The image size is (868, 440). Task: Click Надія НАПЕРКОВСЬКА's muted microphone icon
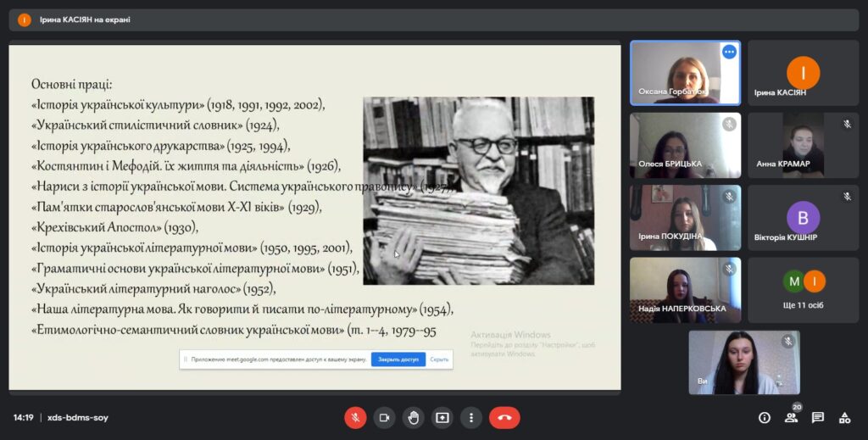click(729, 269)
